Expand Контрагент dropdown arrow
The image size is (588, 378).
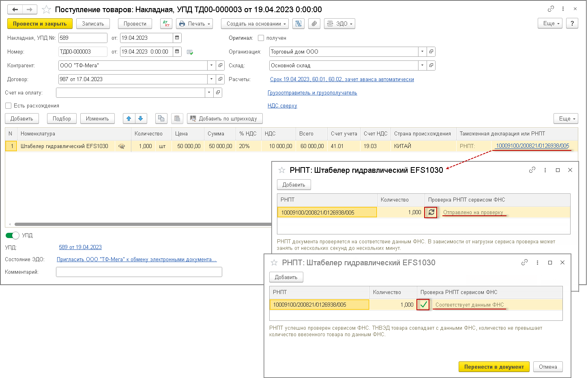point(212,65)
